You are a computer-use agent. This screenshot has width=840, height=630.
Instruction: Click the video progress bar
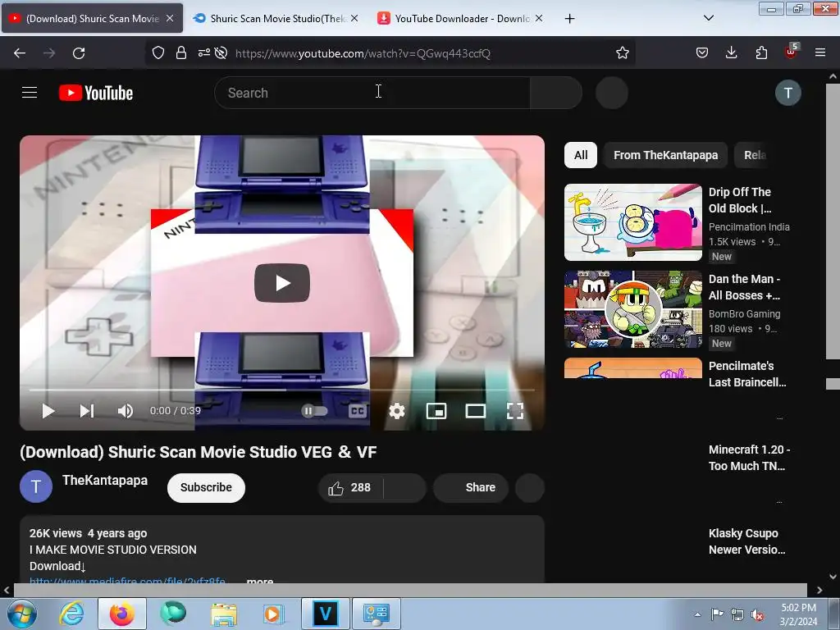point(282,390)
